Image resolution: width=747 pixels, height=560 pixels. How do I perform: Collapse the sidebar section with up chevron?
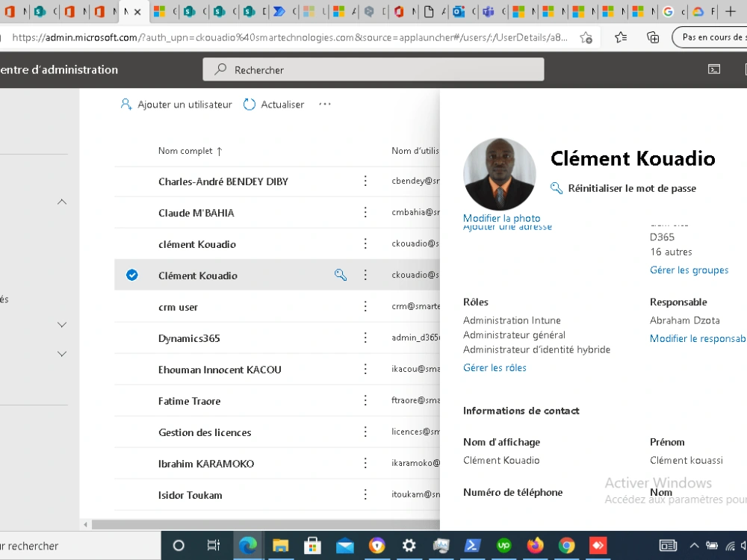tap(62, 202)
